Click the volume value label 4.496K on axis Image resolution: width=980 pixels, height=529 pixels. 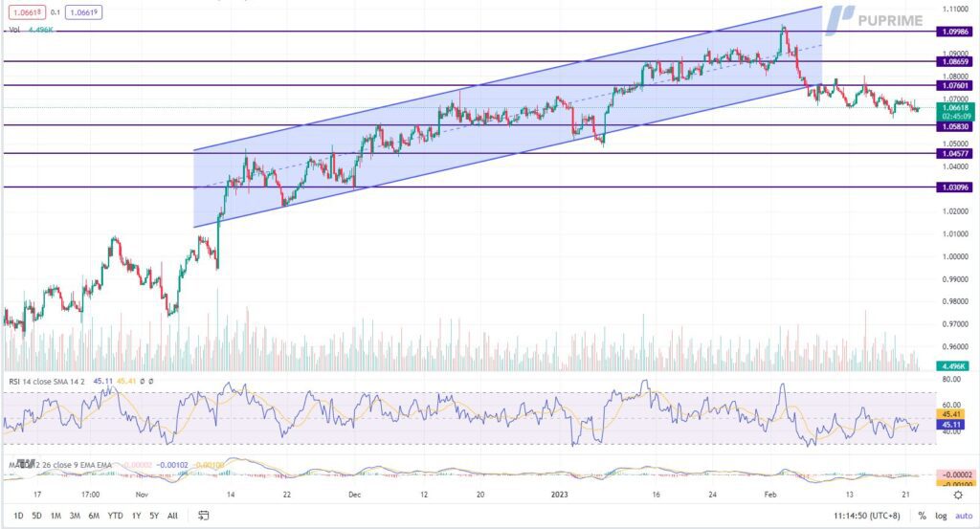click(952, 366)
